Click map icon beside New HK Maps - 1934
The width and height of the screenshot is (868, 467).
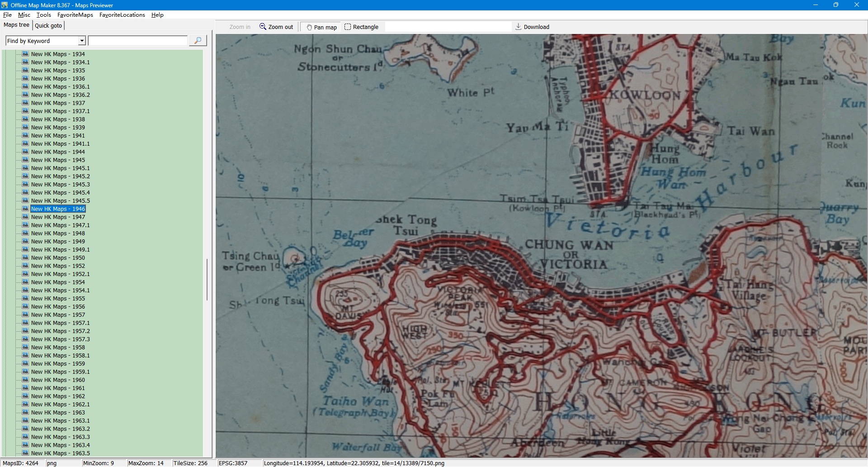(x=26, y=54)
